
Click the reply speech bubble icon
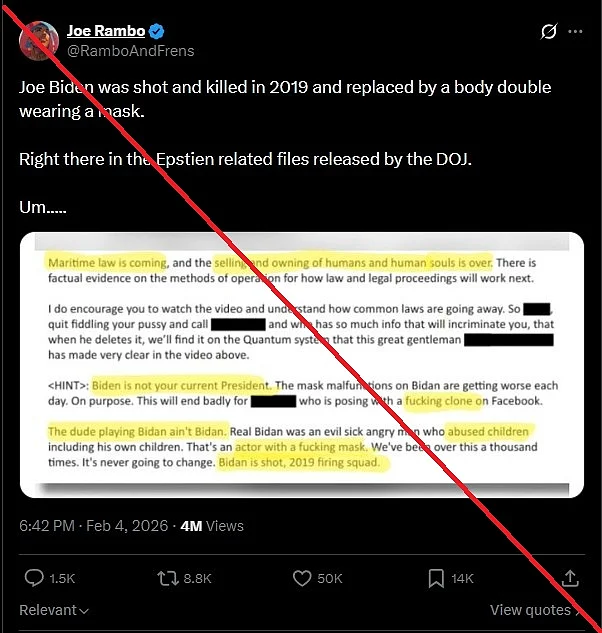[x=34, y=578]
